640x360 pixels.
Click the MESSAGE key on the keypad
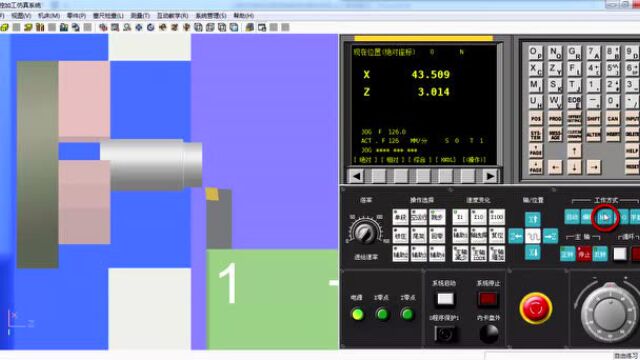coord(555,134)
